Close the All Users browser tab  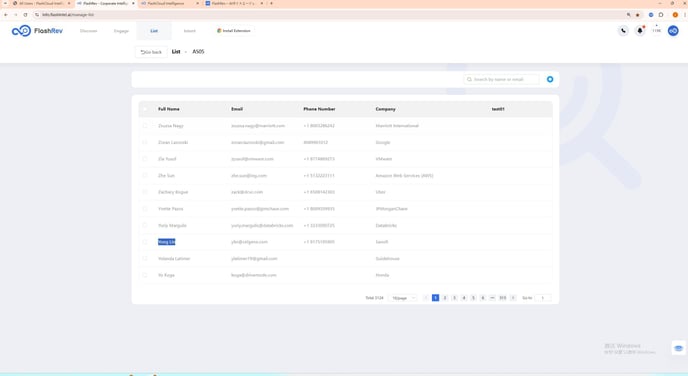69,3
